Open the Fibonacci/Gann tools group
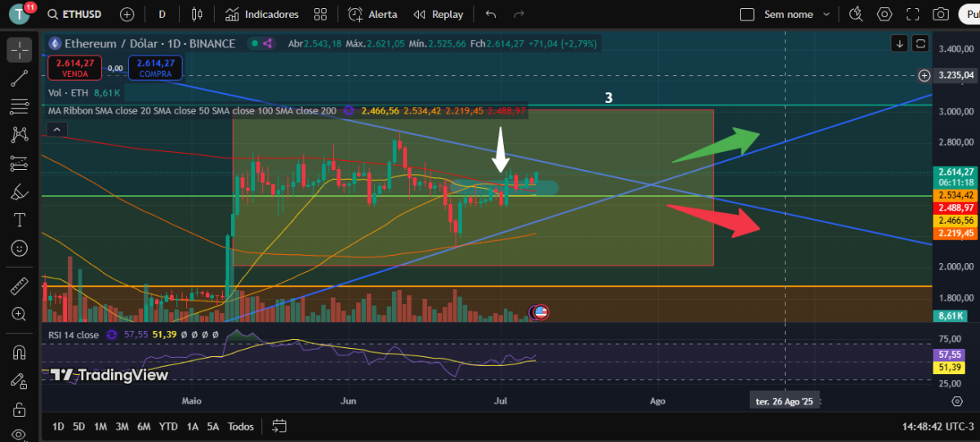This screenshot has height=442, width=980. click(x=20, y=106)
